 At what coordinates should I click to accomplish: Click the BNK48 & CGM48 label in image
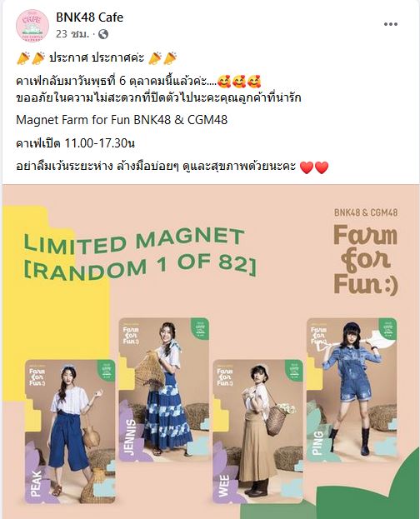point(366,212)
